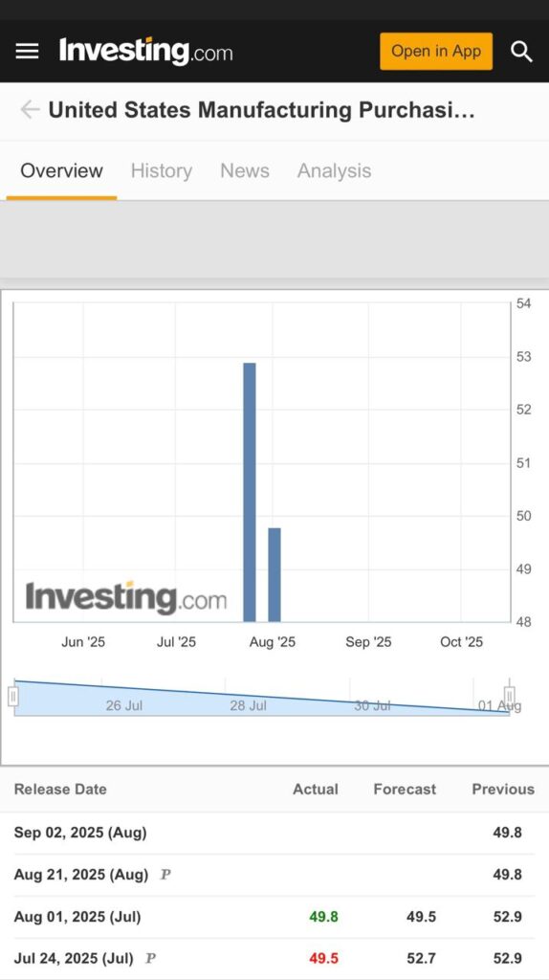Open the hamburger menu icon
Screen dimensions: 549x980
point(27,52)
